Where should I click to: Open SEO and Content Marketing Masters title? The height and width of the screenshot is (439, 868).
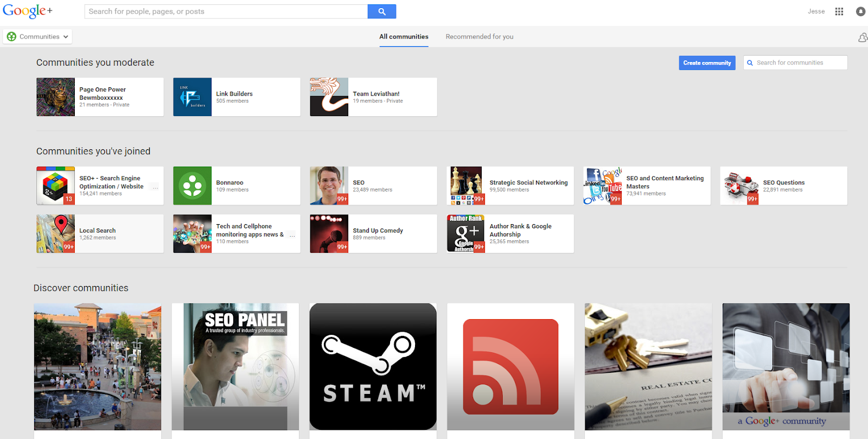[665, 182]
